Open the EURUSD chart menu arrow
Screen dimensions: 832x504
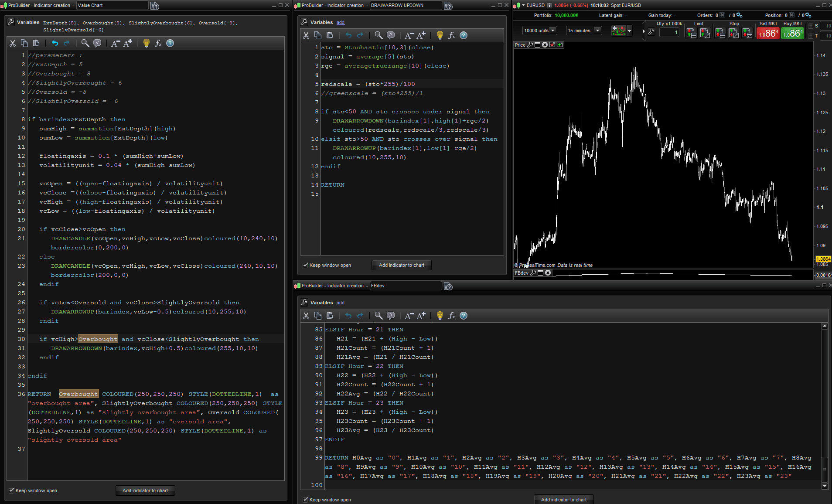[523, 5]
